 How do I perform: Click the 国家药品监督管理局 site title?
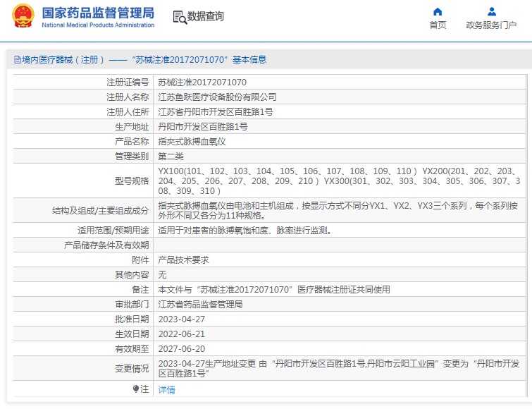pyautogui.click(x=98, y=13)
